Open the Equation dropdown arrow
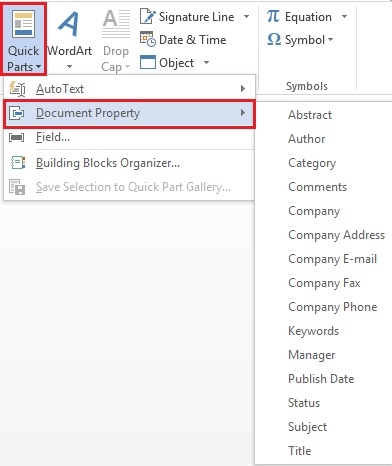Image resolution: width=392 pixels, height=466 pixels. (x=344, y=16)
